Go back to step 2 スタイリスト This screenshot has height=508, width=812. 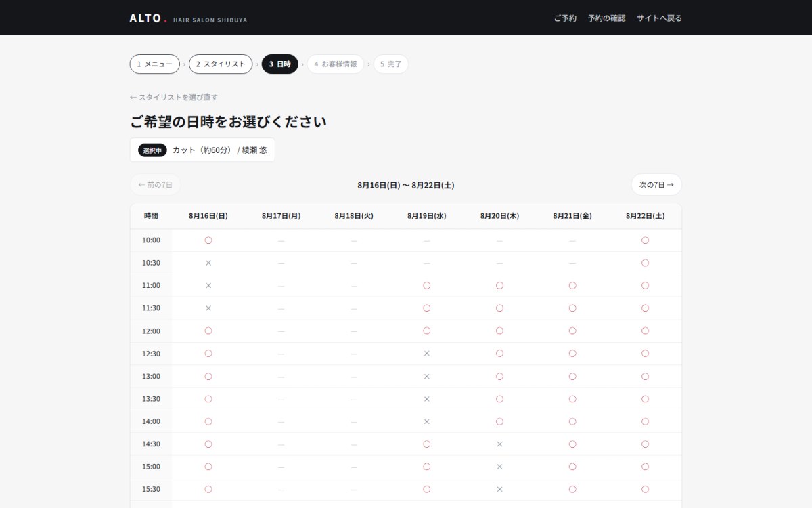coord(221,64)
